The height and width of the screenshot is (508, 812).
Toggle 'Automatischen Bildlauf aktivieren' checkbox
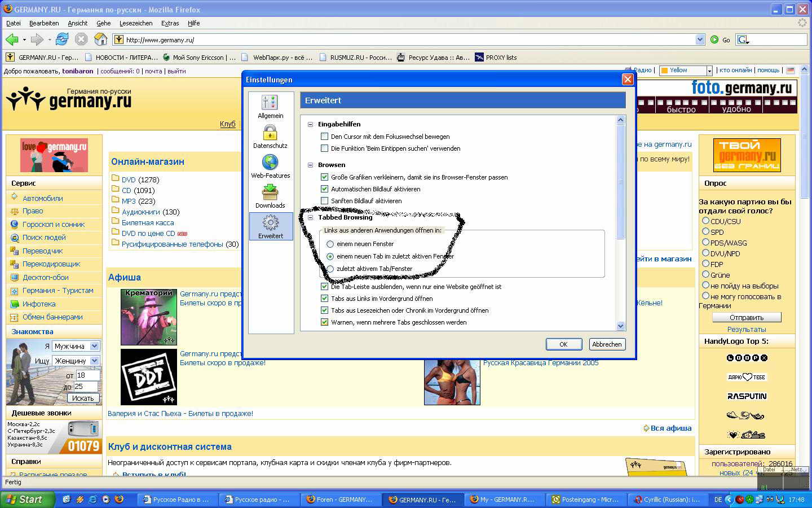click(324, 189)
